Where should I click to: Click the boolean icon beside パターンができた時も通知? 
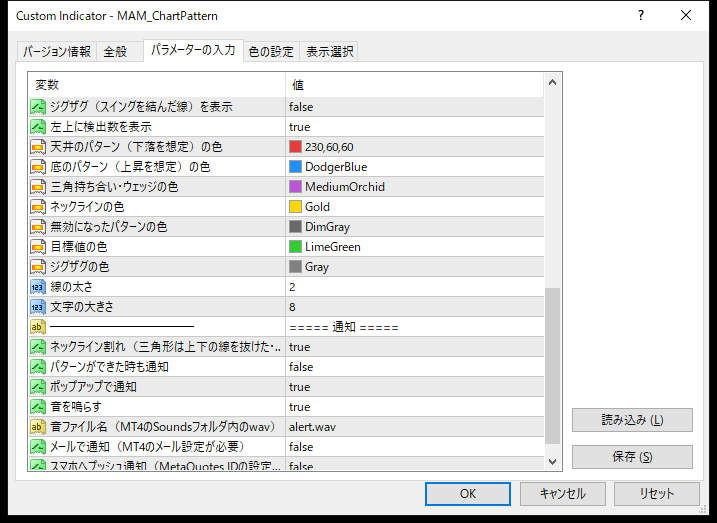(x=38, y=367)
